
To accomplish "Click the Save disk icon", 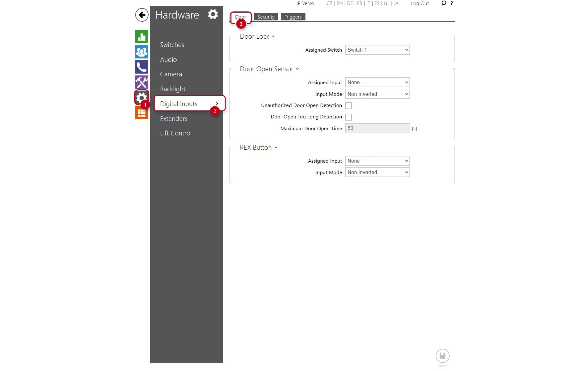I will pos(443,356).
